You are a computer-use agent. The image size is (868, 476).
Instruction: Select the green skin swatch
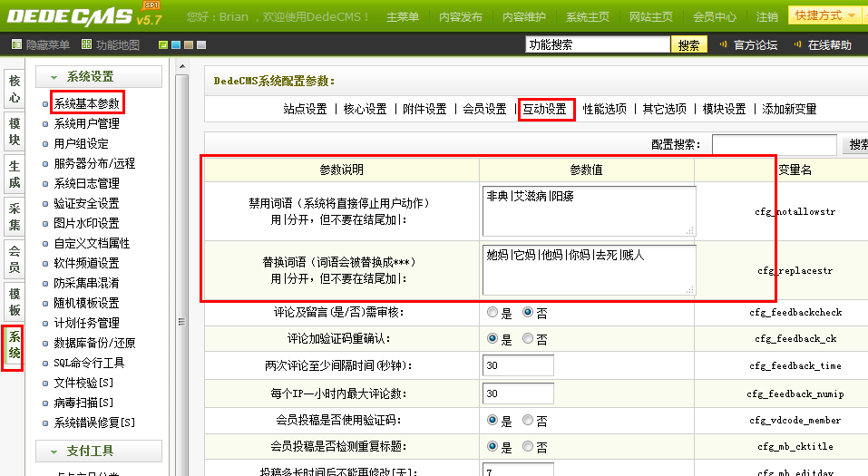(163, 44)
